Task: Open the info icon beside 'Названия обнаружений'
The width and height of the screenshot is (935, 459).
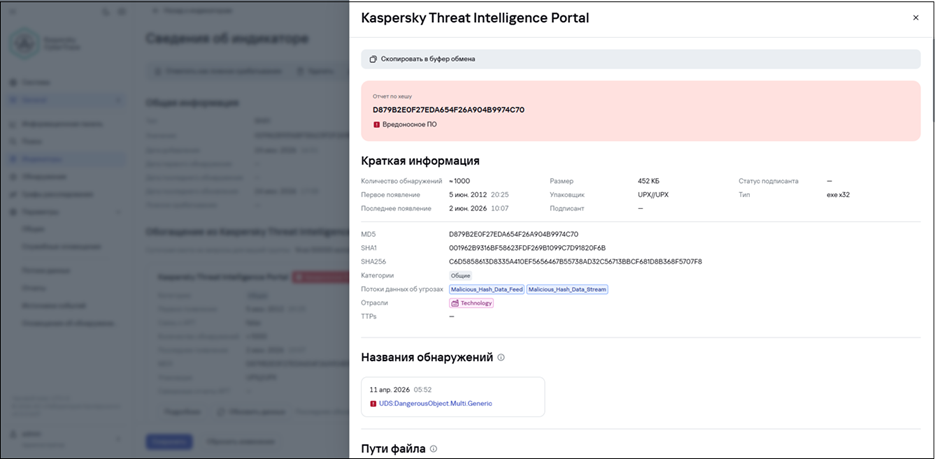Action: pos(501,358)
